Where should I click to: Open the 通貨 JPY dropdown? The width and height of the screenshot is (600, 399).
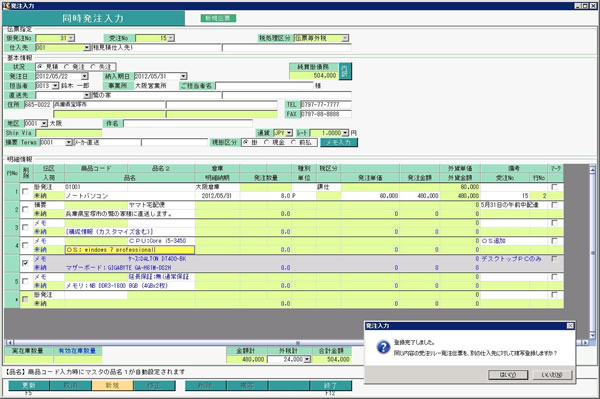(x=289, y=133)
